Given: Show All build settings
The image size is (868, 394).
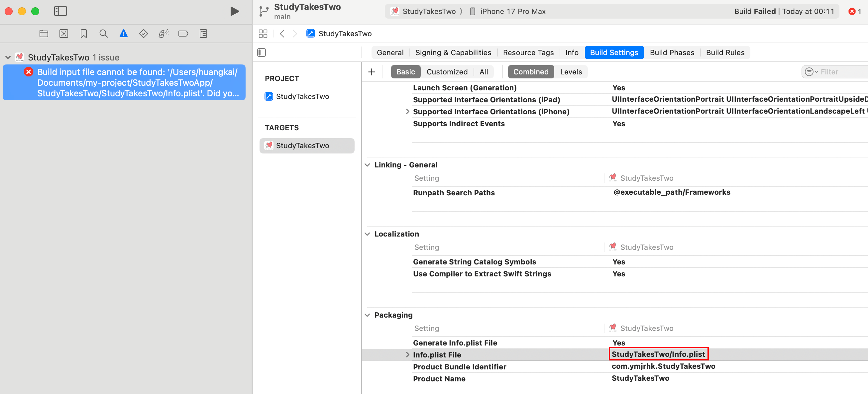Looking at the screenshot, I should tap(484, 72).
